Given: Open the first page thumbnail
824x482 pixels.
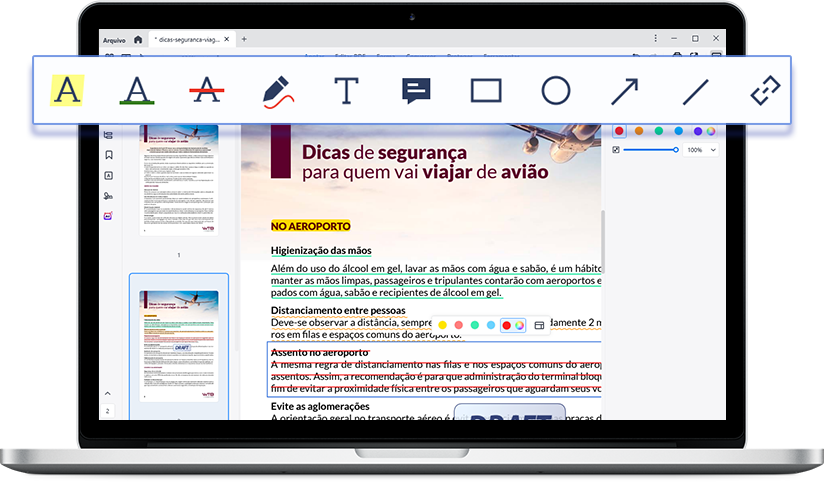Looking at the screenshot, I should (x=179, y=180).
